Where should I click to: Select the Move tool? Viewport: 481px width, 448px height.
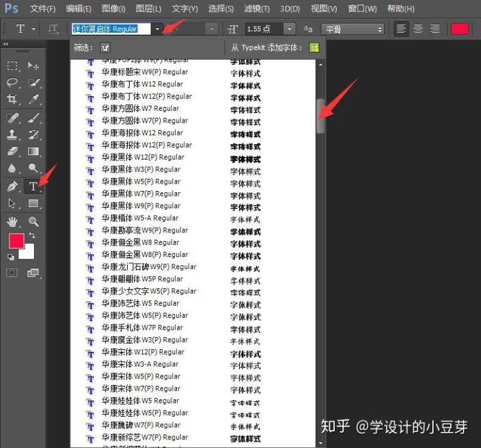tap(33, 66)
